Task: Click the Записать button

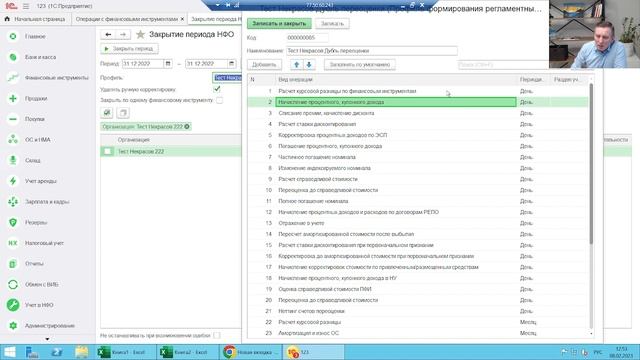Action: (332, 24)
